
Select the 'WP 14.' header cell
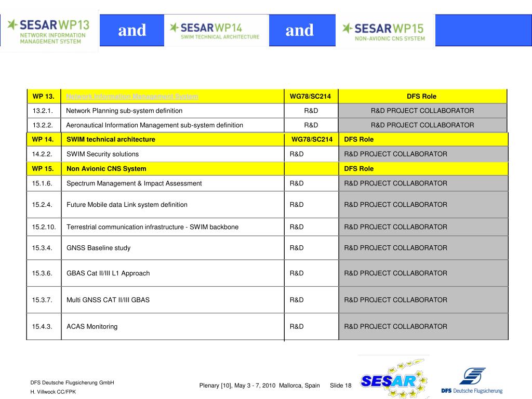click(43, 139)
